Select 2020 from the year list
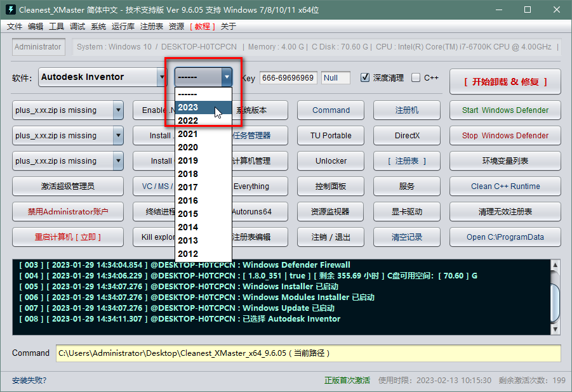 (x=203, y=147)
